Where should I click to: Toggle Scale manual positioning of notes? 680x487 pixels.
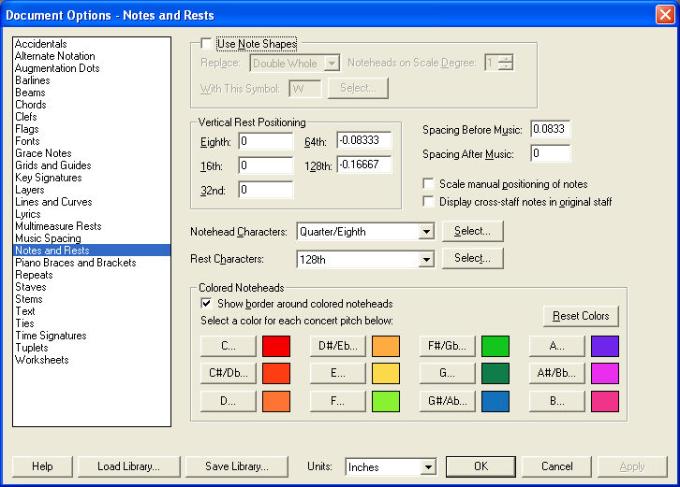(428, 184)
